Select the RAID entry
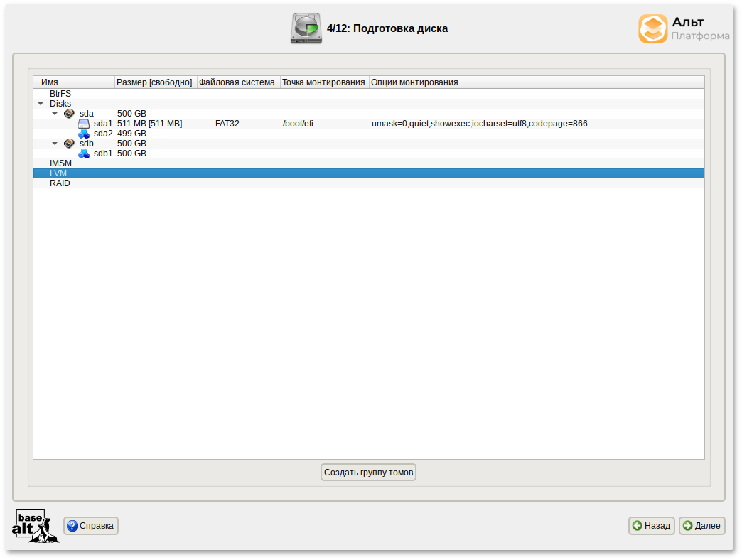This screenshot has width=742, height=560. (60, 183)
